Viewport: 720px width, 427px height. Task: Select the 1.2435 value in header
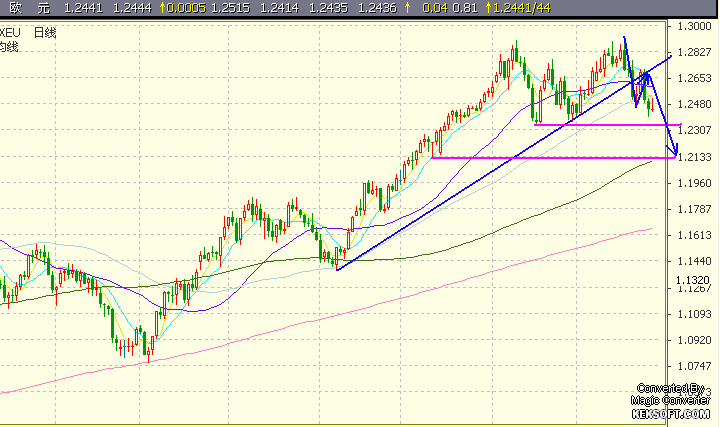coord(328,8)
